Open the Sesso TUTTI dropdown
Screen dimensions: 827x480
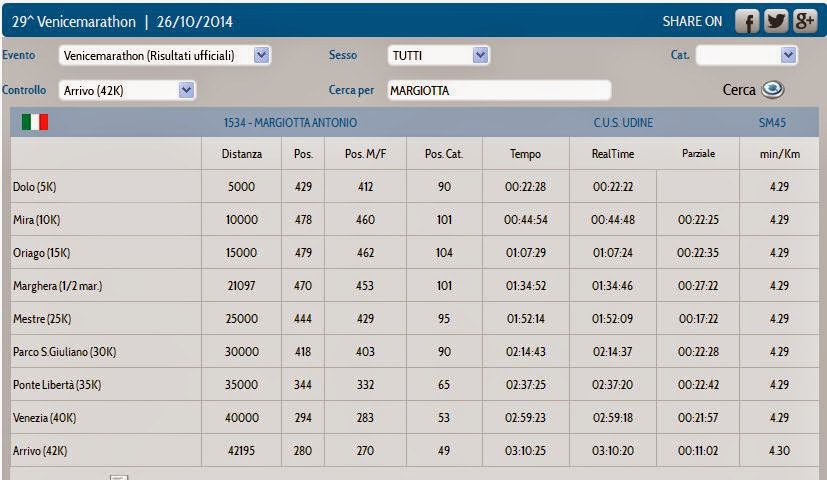[x=438, y=55]
